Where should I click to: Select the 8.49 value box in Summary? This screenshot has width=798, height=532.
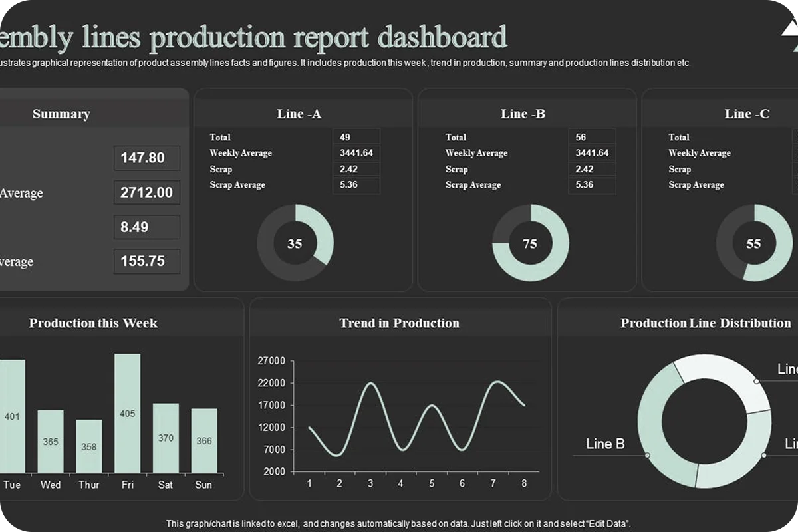point(147,227)
